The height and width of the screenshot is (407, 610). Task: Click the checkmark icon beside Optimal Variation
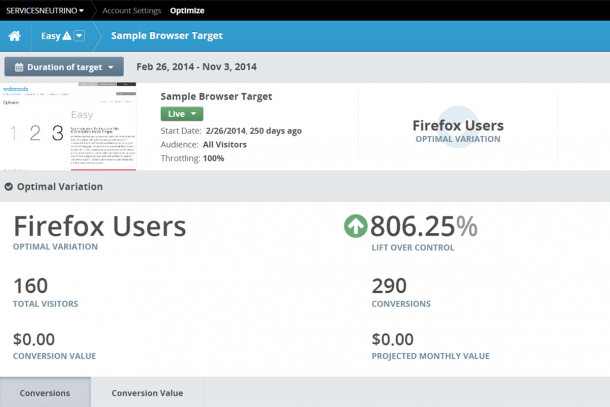[9, 187]
